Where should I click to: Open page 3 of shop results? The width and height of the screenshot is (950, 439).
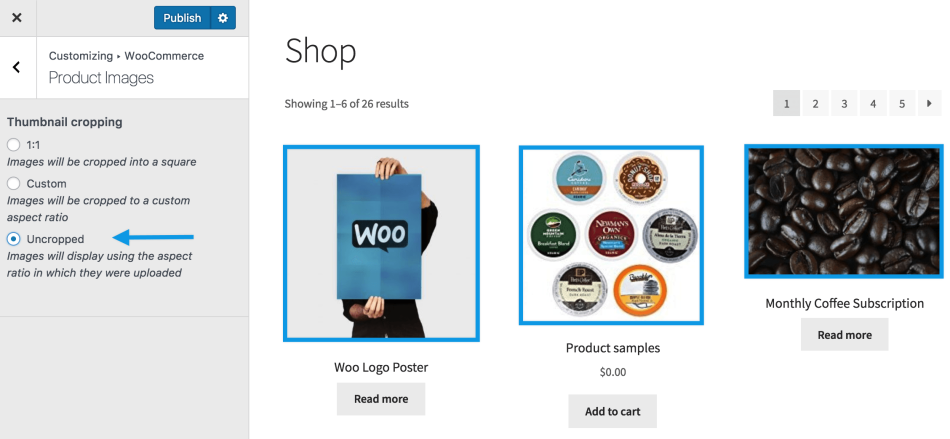[x=844, y=104]
